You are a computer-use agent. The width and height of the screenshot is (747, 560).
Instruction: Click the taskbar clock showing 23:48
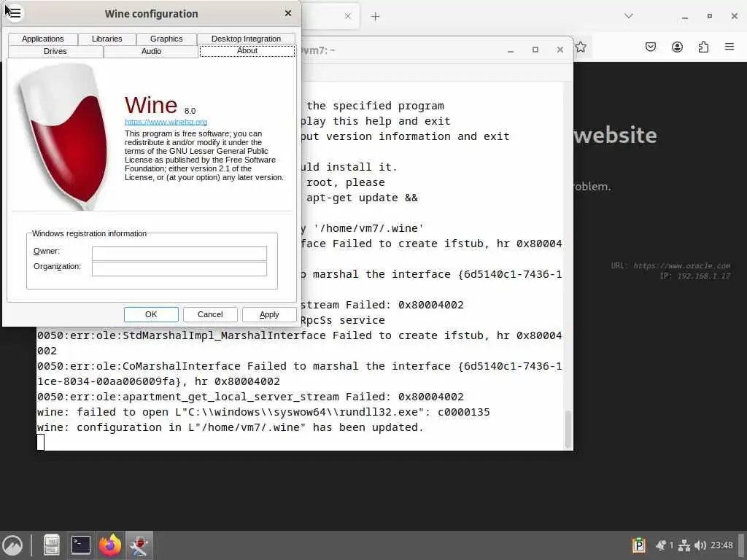point(721,545)
